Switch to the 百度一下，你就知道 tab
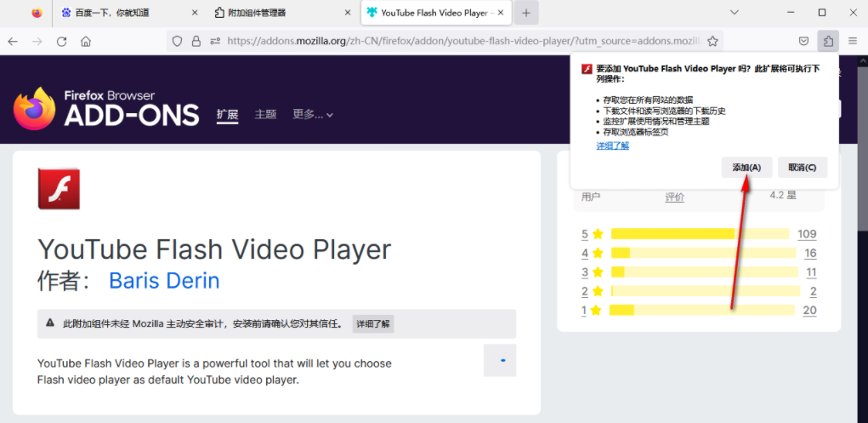868x423 pixels. tap(130, 13)
